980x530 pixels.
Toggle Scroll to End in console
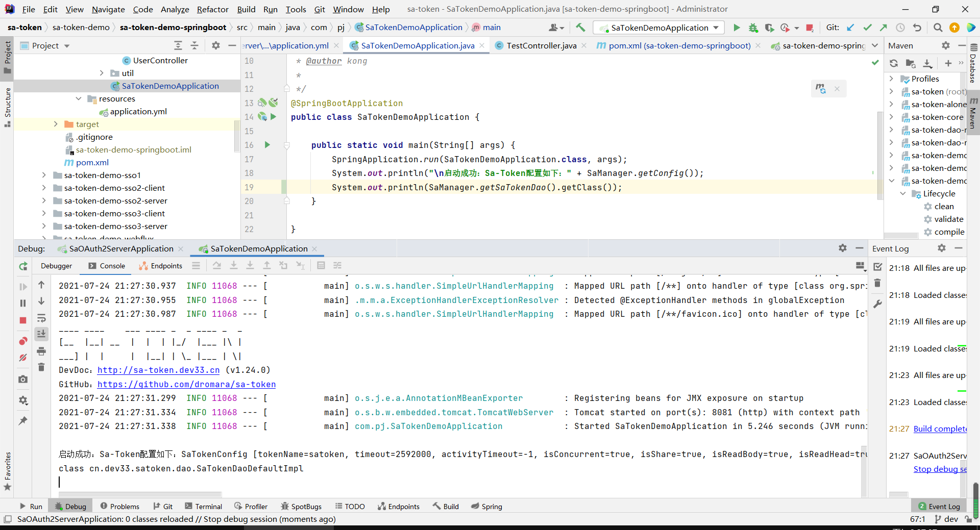41,334
